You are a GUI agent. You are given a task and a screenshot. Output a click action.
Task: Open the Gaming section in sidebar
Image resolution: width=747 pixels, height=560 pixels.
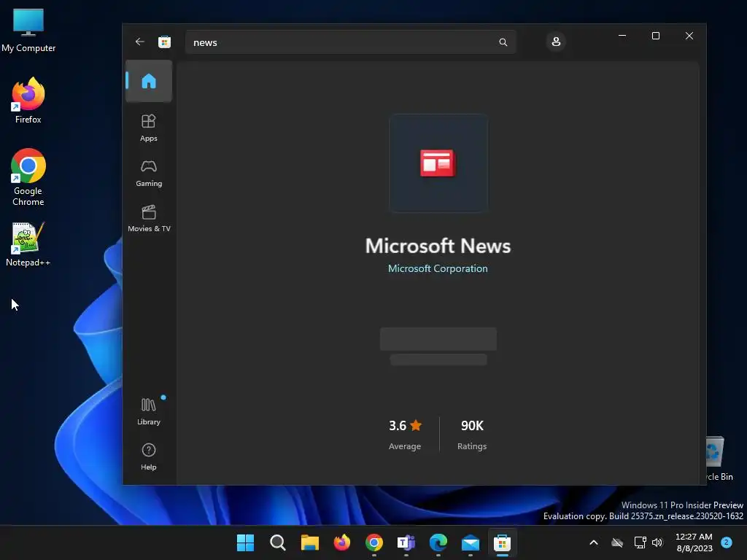pos(149,174)
